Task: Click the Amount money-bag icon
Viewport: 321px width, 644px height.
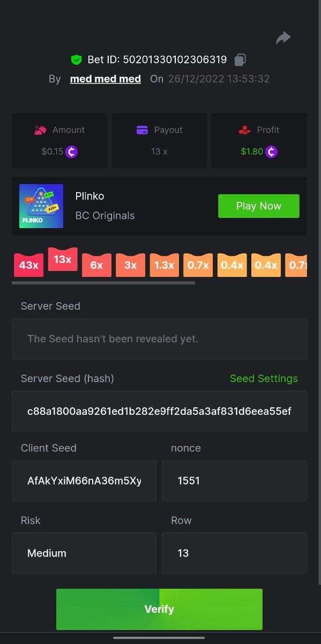Action: [40, 130]
